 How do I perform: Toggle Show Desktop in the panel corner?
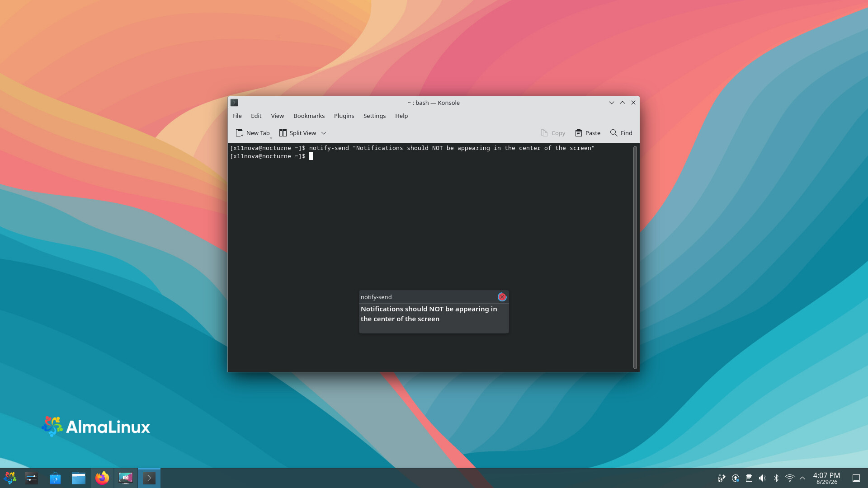coord(856,478)
